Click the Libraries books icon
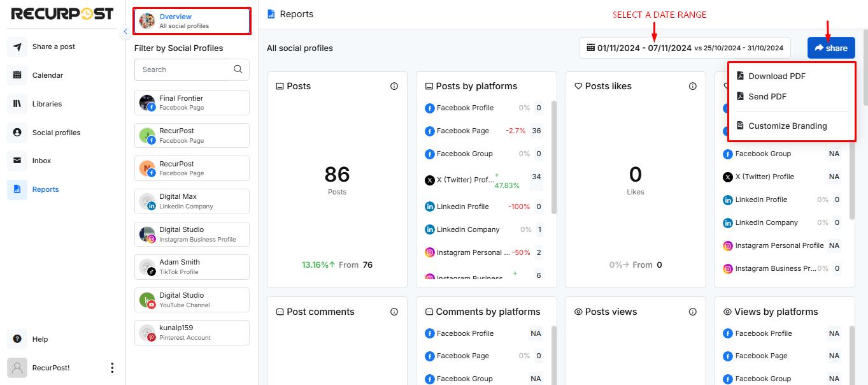868x385 pixels. [17, 104]
